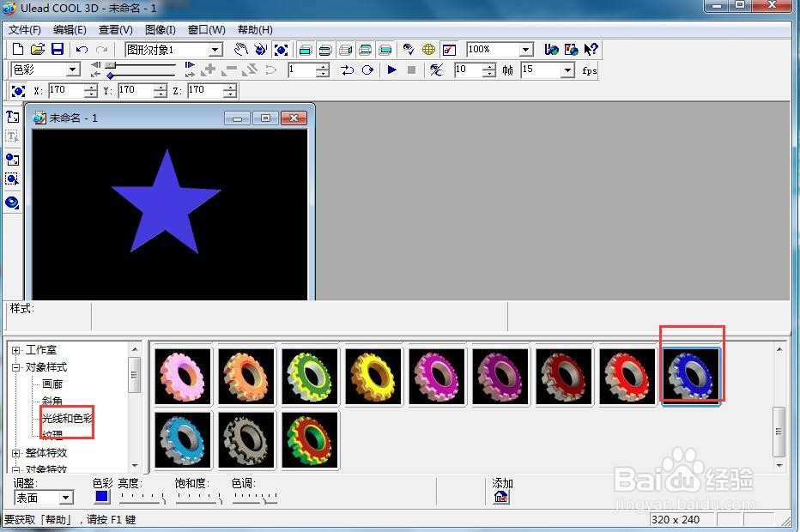Click the Z value input field
The image size is (800, 532).
point(205,90)
